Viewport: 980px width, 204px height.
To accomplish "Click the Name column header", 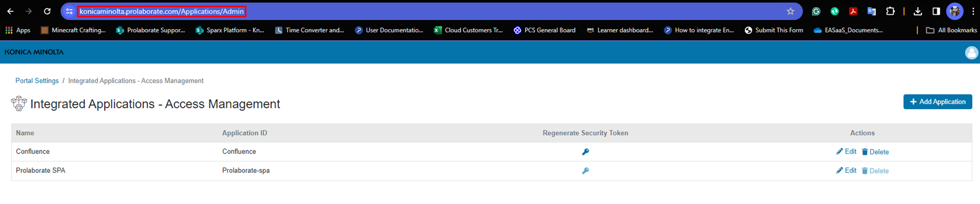I will coord(25,133).
